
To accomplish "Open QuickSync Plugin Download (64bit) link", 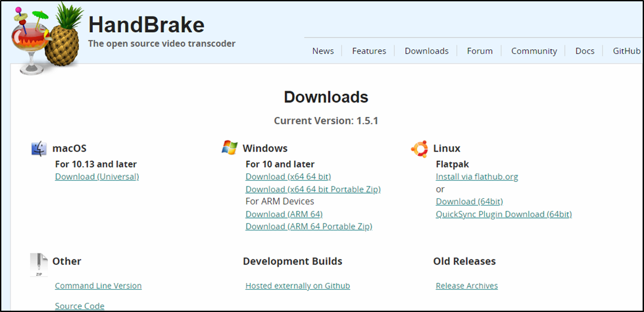I will click(x=503, y=214).
